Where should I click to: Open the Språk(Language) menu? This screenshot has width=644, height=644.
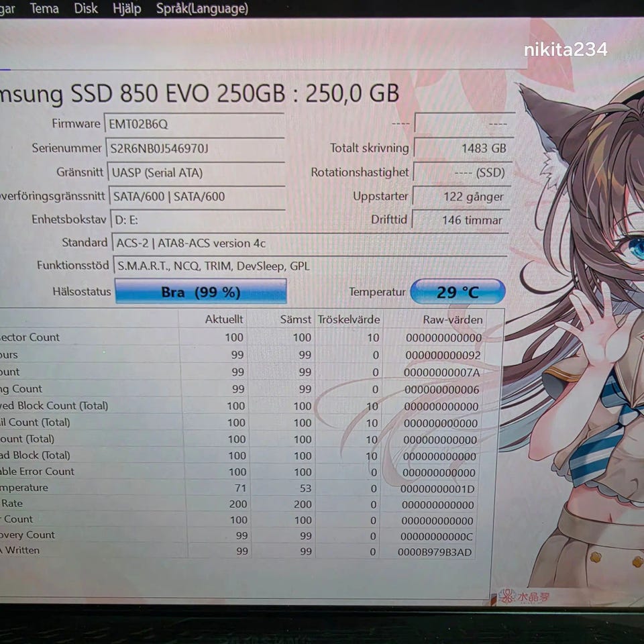[202, 9]
